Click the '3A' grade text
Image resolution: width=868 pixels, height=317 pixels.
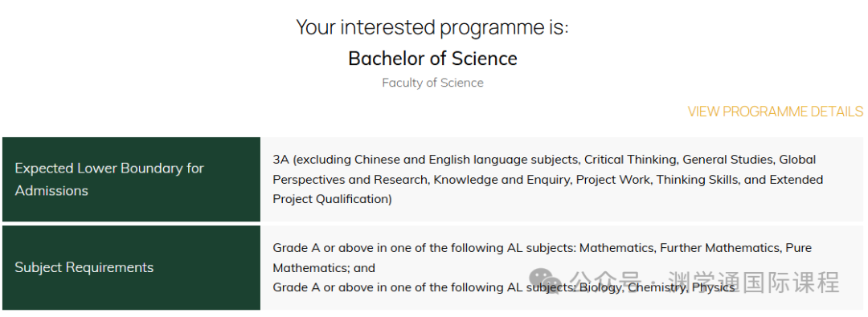(280, 160)
